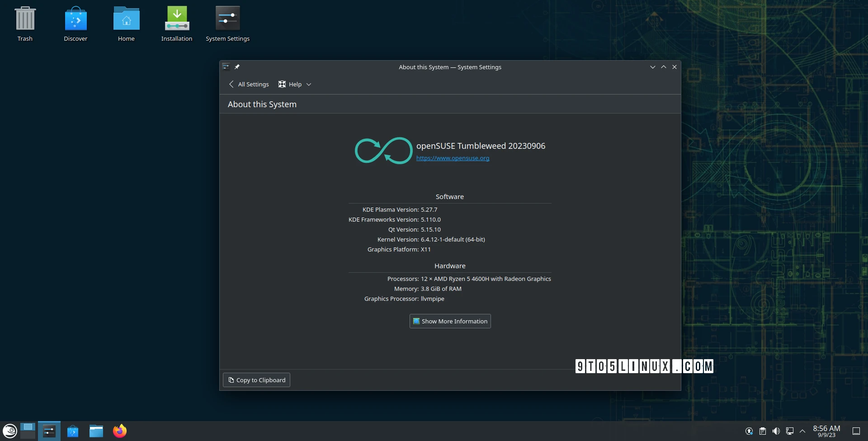Image resolution: width=868 pixels, height=441 pixels.
Task: Open the Home folder desktop icon
Action: pos(126,24)
